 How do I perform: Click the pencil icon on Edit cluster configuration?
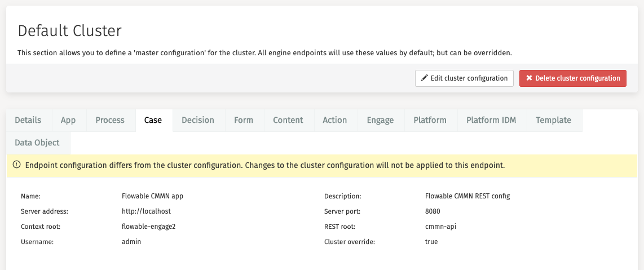[x=425, y=78]
